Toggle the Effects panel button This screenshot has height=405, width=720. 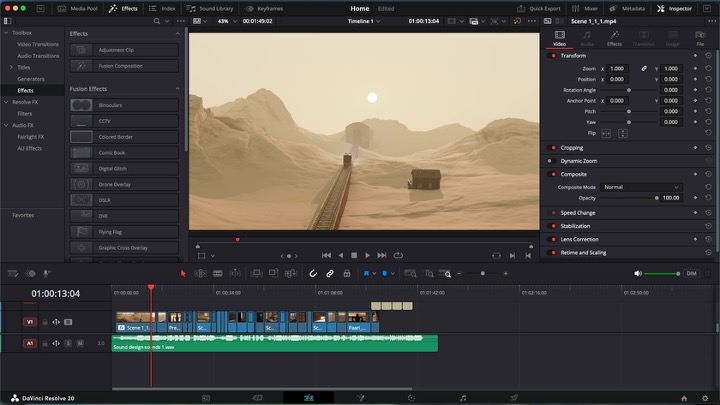click(x=123, y=8)
